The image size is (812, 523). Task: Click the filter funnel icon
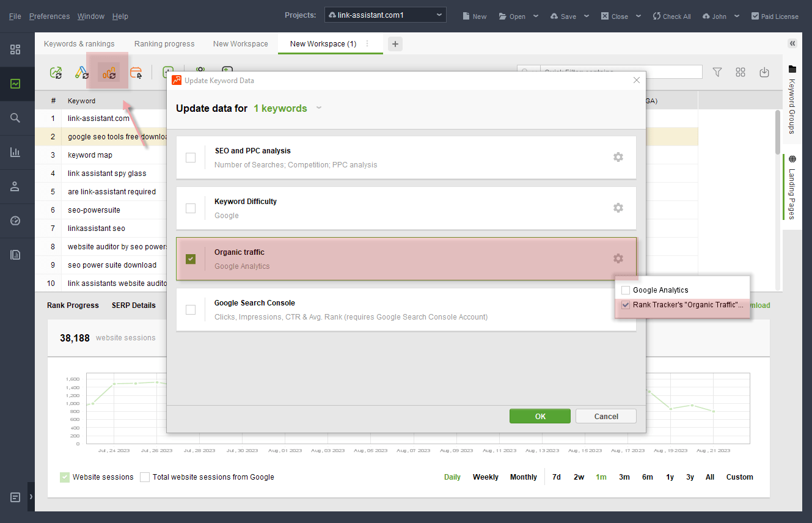tap(717, 72)
